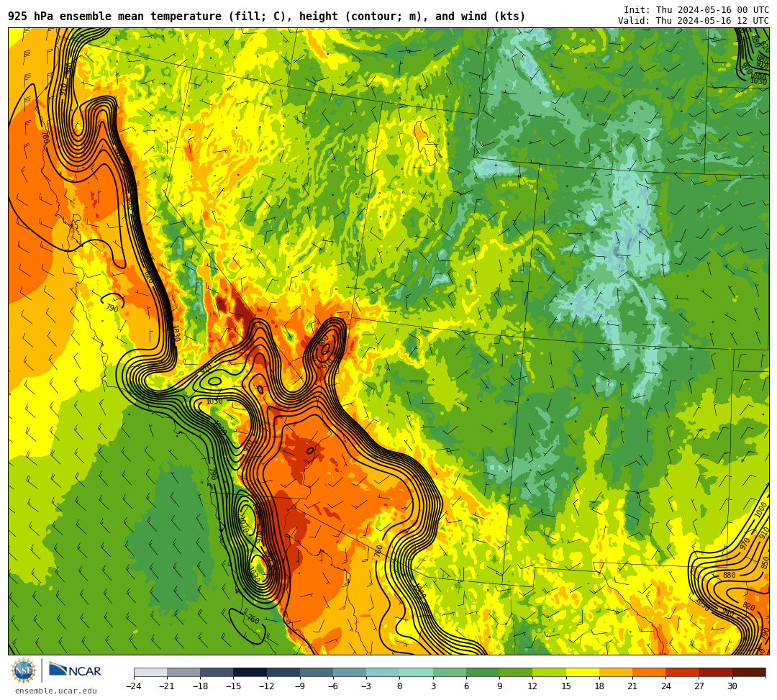Click the 21 colorbar tick label
777x700 pixels.
click(632, 686)
